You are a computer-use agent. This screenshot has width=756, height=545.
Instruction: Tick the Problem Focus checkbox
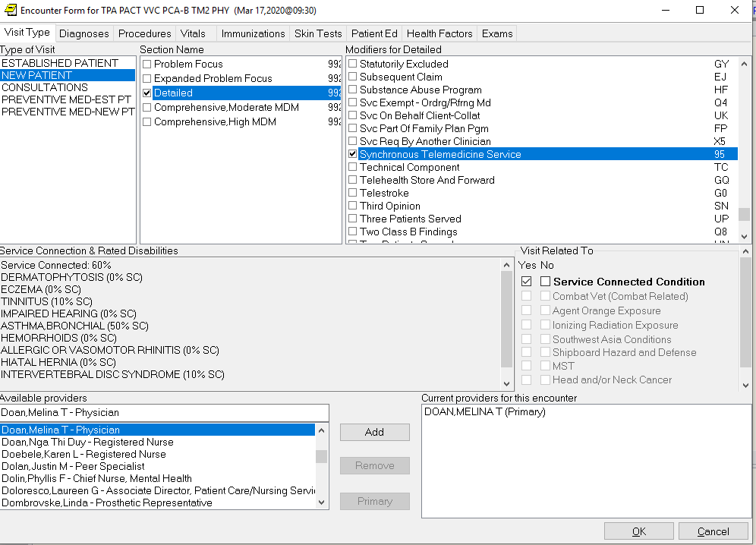147,65
